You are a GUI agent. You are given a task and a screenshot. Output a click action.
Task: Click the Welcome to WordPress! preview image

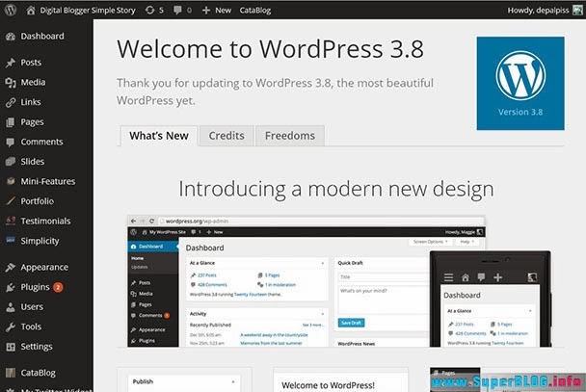tap(340, 380)
